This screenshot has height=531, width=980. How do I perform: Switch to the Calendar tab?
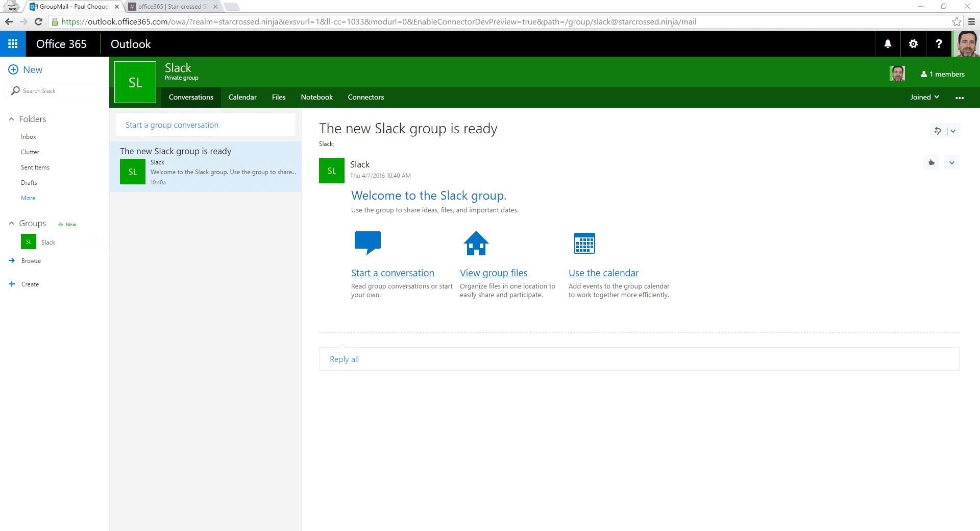pos(242,97)
